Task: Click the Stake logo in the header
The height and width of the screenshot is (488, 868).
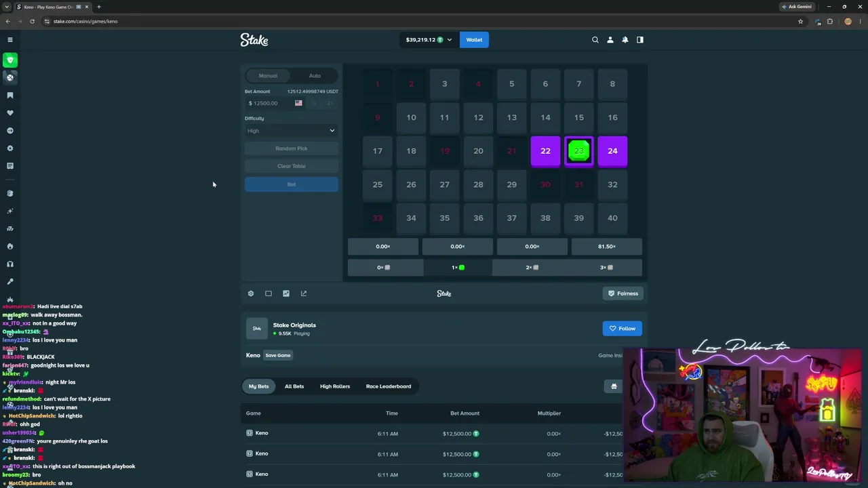Action: [x=254, y=40]
